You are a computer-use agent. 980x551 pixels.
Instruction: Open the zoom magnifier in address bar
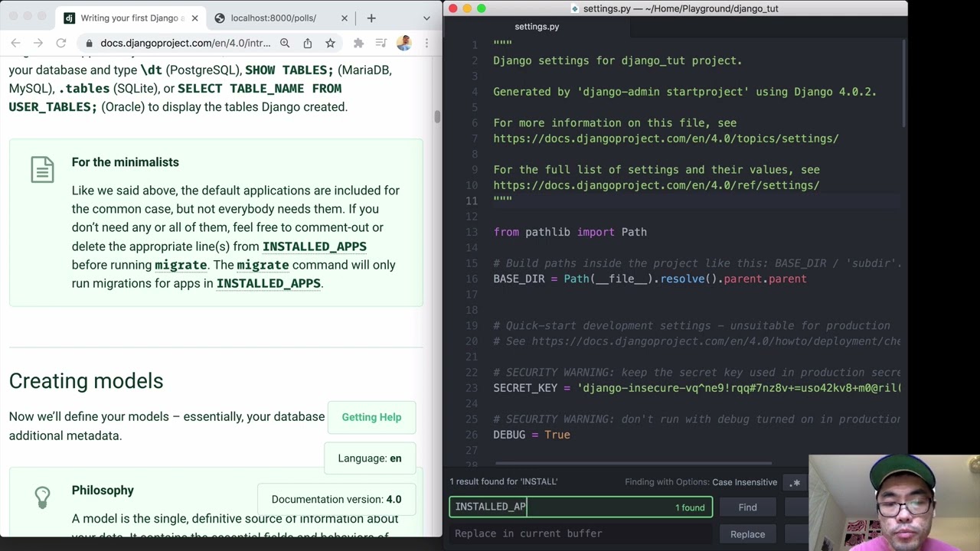(x=285, y=44)
